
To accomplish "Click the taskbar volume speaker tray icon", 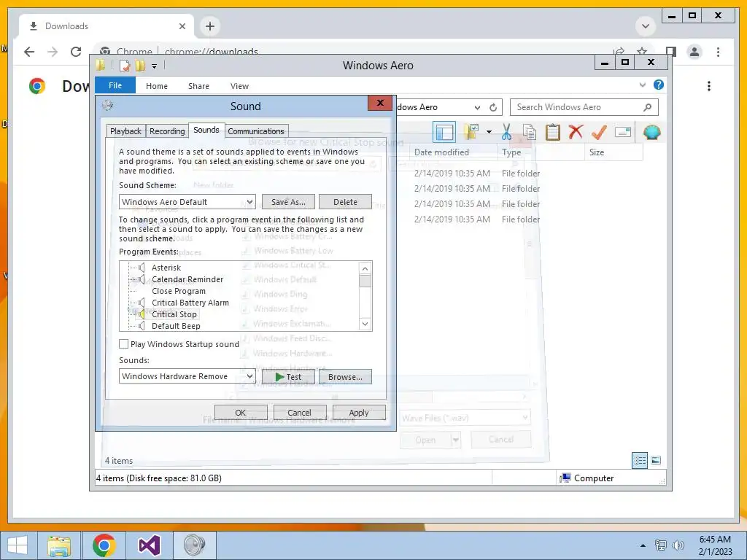I will point(678,545).
